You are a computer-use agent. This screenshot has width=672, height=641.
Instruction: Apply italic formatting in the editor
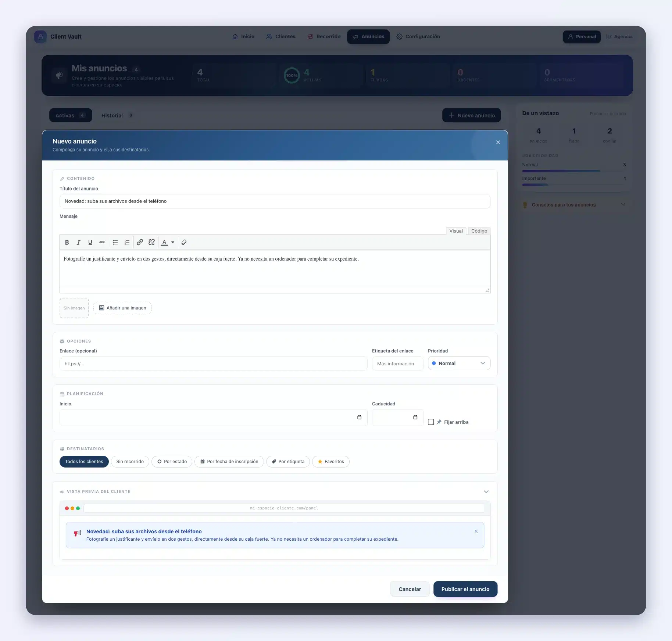tap(78, 242)
